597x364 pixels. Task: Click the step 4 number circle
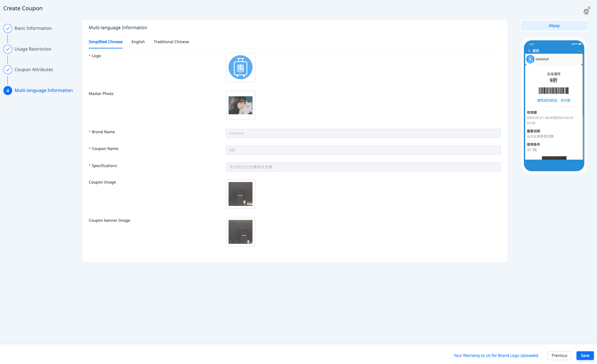8,90
